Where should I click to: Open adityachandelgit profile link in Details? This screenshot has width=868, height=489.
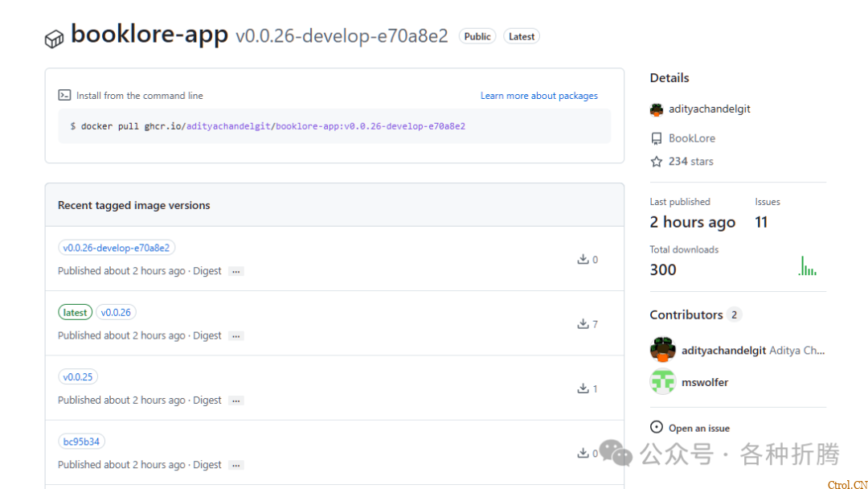(x=709, y=109)
